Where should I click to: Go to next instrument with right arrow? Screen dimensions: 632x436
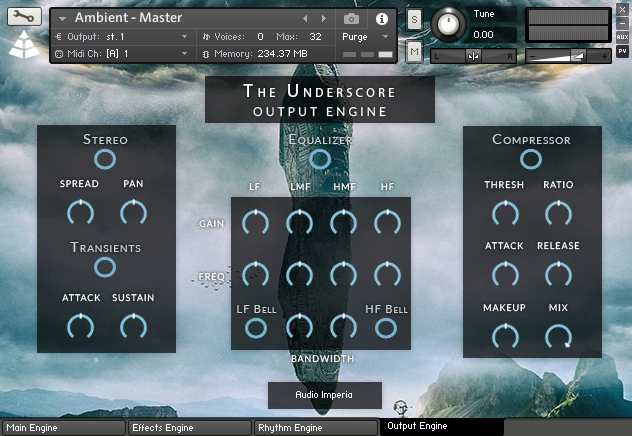[x=324, y=19]
